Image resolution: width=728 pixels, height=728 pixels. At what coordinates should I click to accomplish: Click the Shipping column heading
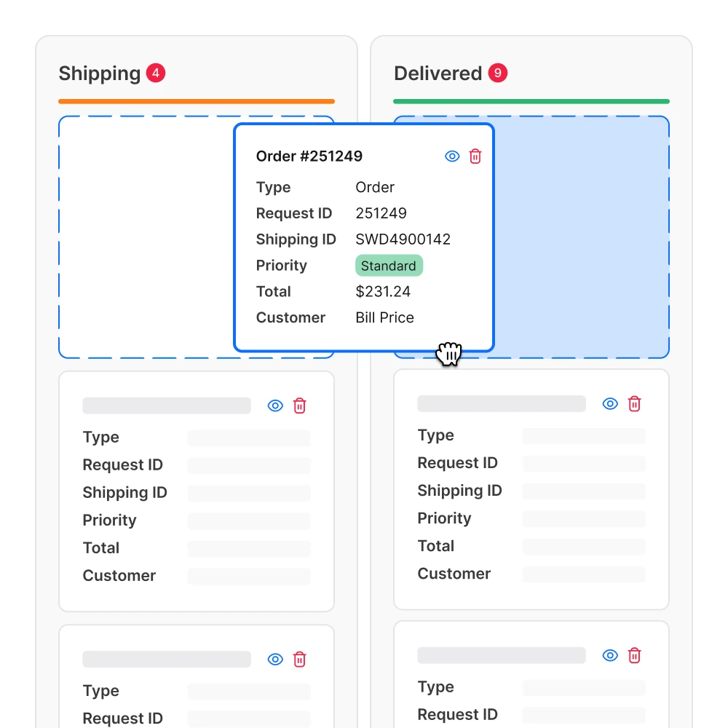[x=99, y=74]
